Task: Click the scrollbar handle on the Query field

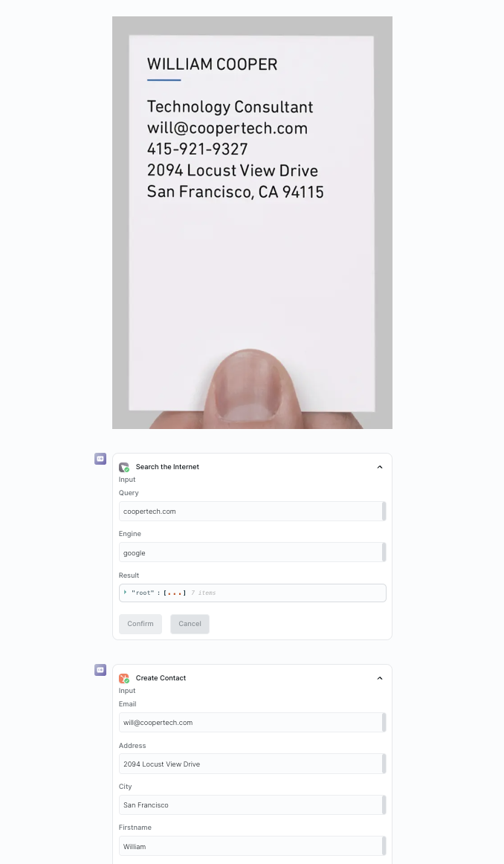Action: click(x=384, y=512)
